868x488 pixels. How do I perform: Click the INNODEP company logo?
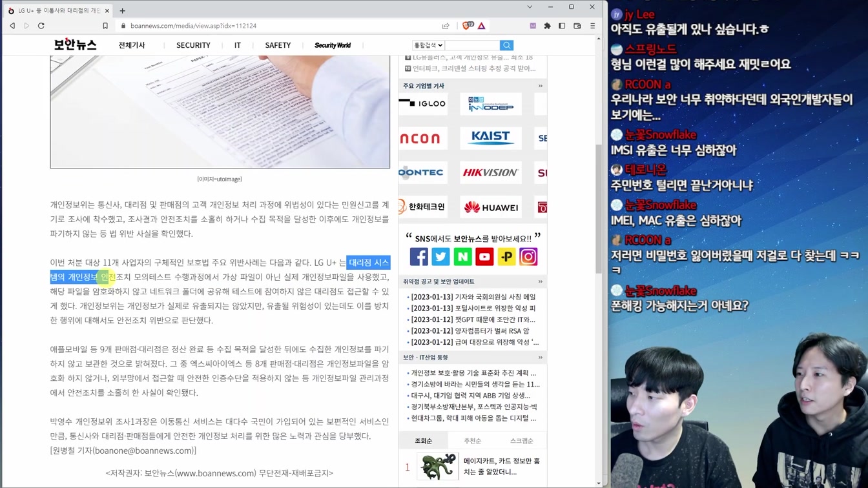click(x=491, y=104)
